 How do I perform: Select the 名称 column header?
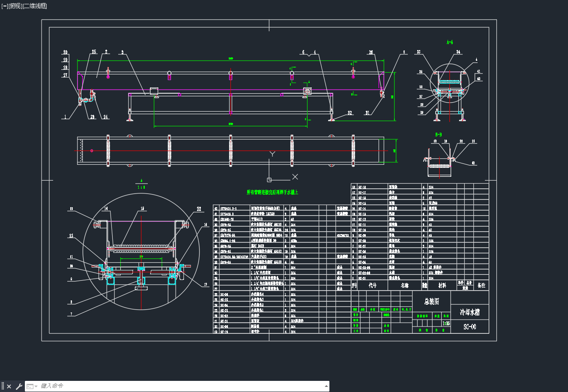[404, 285]
